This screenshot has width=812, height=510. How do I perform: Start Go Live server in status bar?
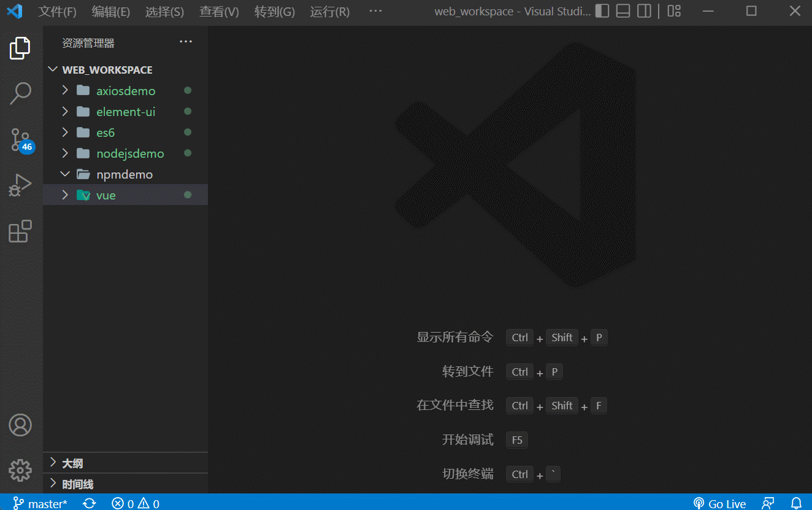point(719,503)
